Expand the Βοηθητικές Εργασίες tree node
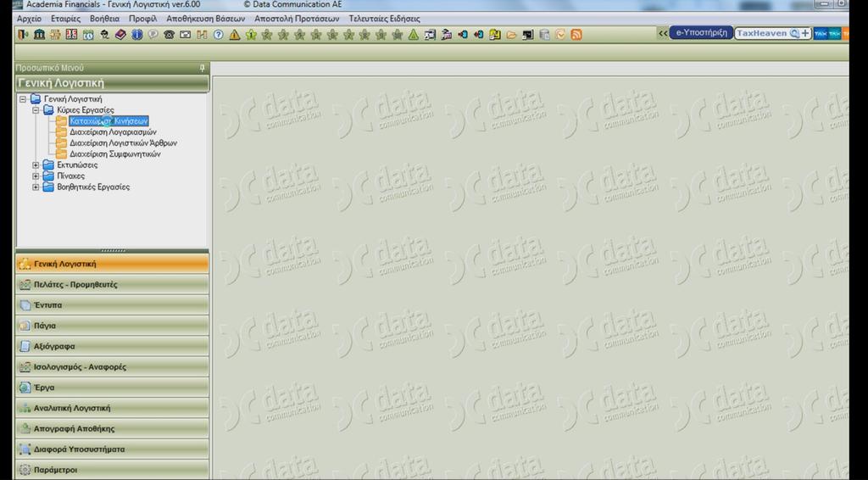Screen dimensions: 868x480 point(36,187)
